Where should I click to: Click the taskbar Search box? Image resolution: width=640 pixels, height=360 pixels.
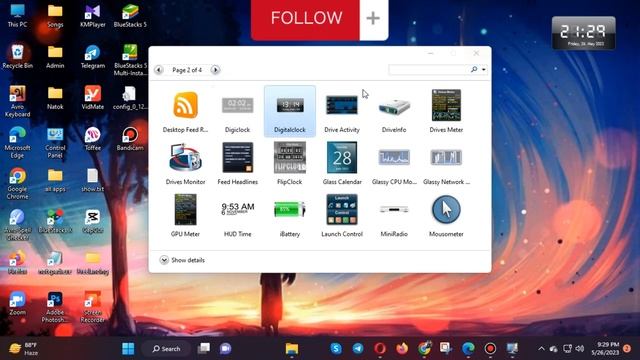(x=167, y=349)
